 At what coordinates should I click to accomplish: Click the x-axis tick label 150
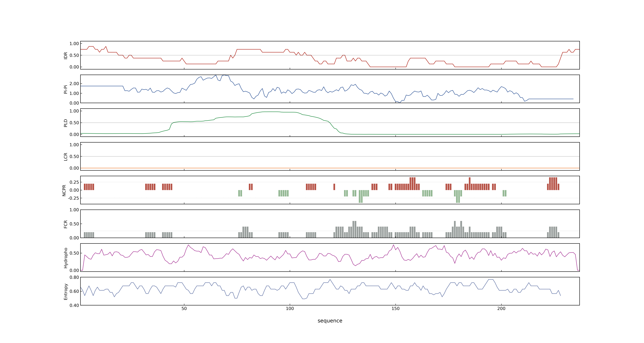coord(395,309)
